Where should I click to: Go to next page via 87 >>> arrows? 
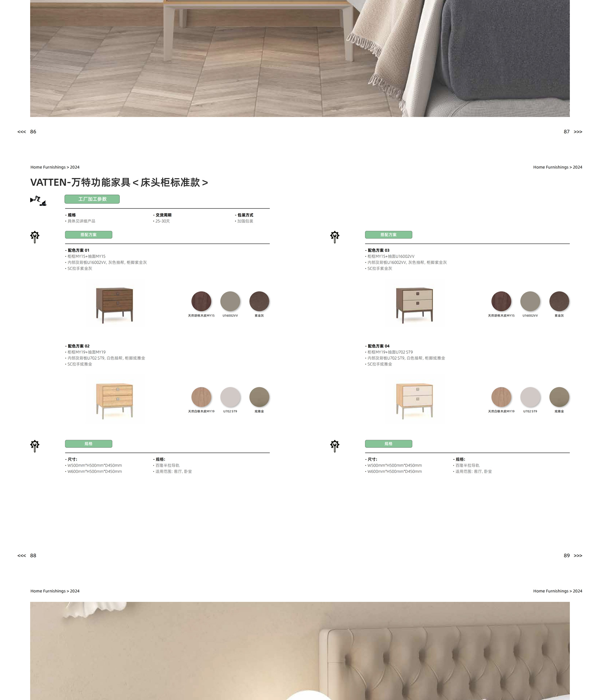click(x=578, y=132)
